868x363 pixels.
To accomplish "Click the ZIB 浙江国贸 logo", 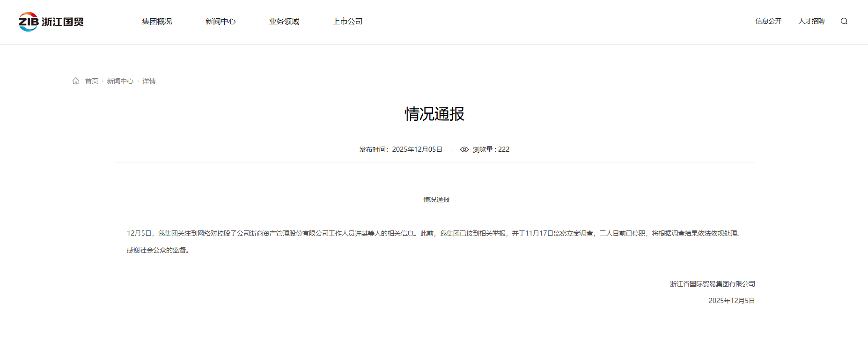I will [51, 22].
